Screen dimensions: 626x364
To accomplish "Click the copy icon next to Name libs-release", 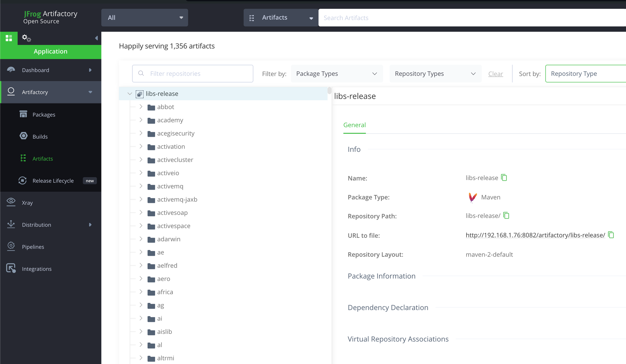I will 504,178.
